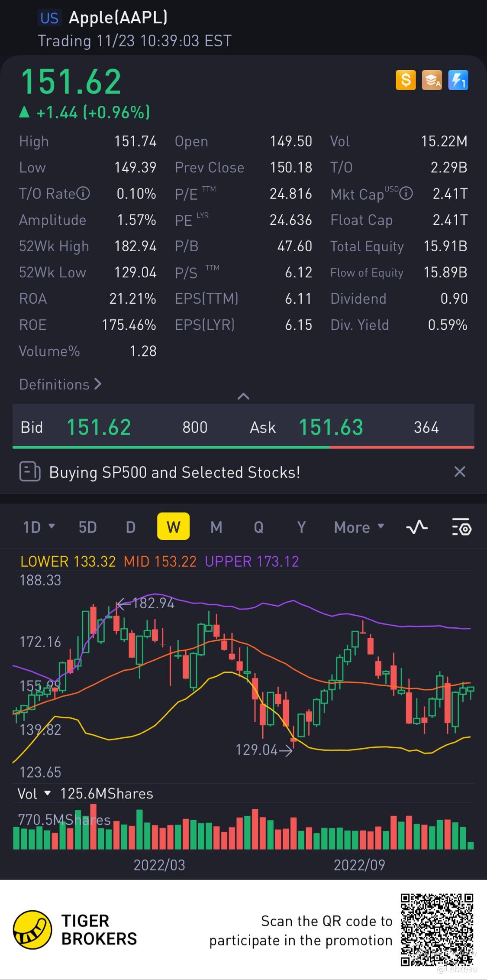
Task: Open chart settings icon
Action: pos(462,527)
